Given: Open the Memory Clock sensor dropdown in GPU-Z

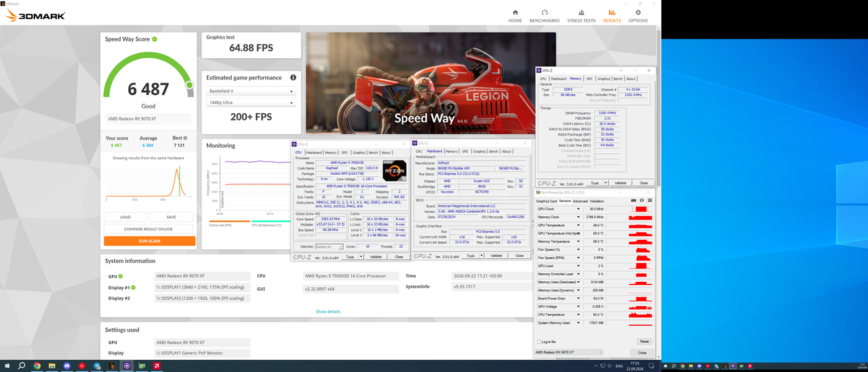Looking at the screenshot, I should 578,217.
